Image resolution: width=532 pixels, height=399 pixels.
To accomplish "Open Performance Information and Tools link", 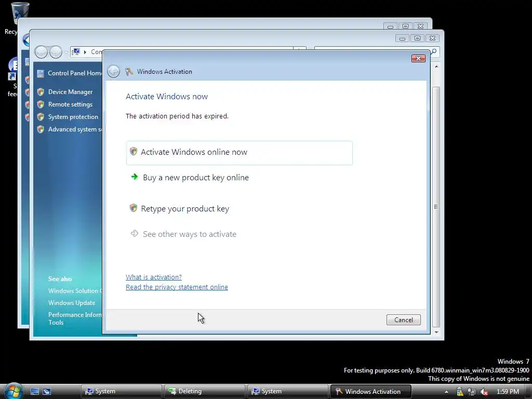I will point(75,318).
